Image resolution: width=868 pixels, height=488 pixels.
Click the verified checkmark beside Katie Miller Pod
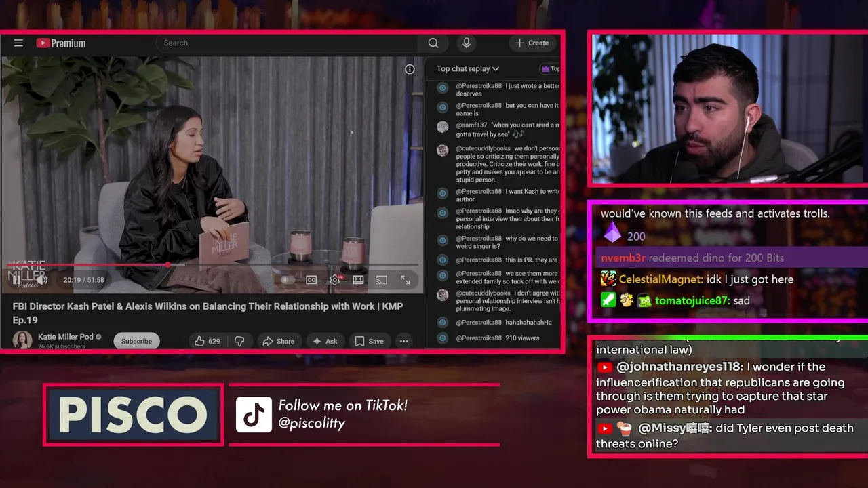98,337
